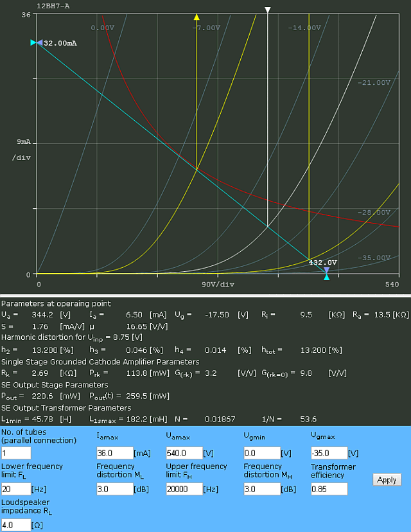Image resolution: width=411 pixels, height=532 pixels.
Task: Click the Uamax field showing 540.0
Action: click(184, 453)
